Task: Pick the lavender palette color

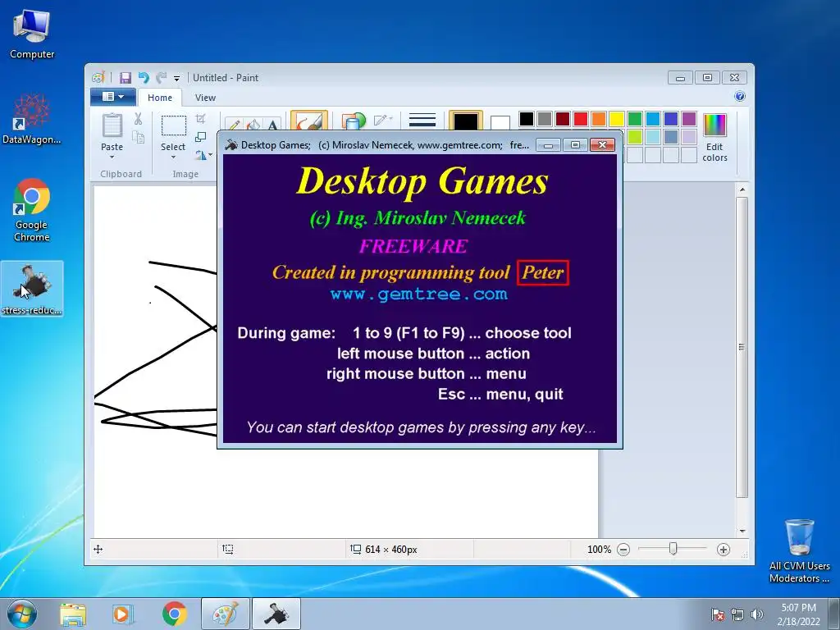Action: pyautogui.click(x=689, y=137)
